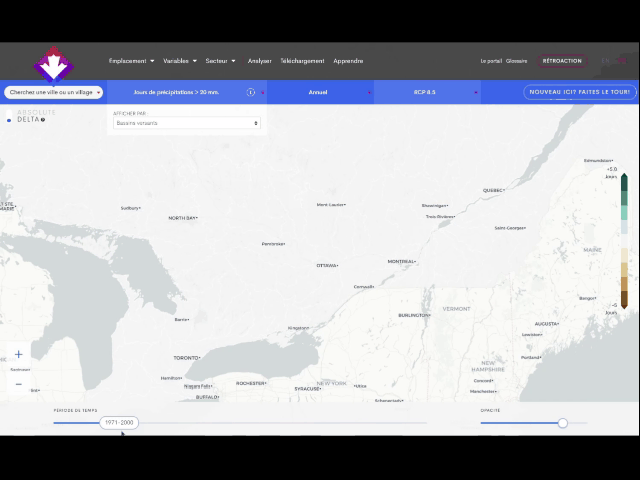Click the Shawinigan label on map
This screenshot has width=640, height=480.
(435, 205)
